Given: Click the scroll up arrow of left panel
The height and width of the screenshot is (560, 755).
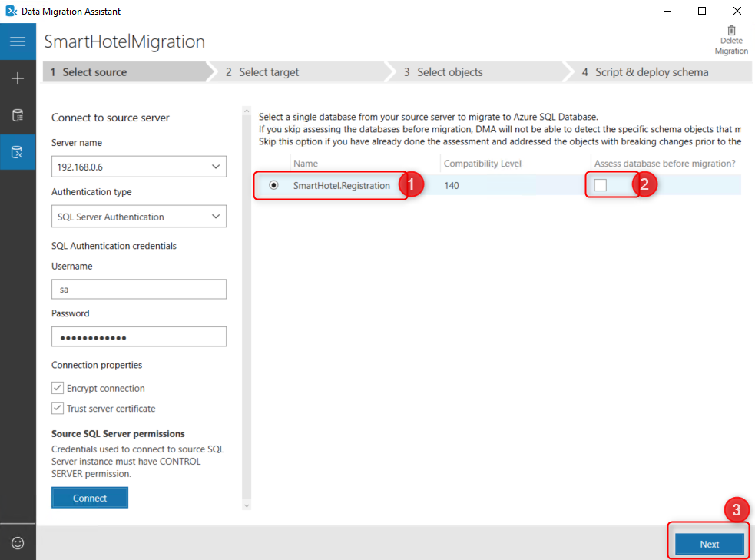Looking at the screenshot, I should [247, 111].
